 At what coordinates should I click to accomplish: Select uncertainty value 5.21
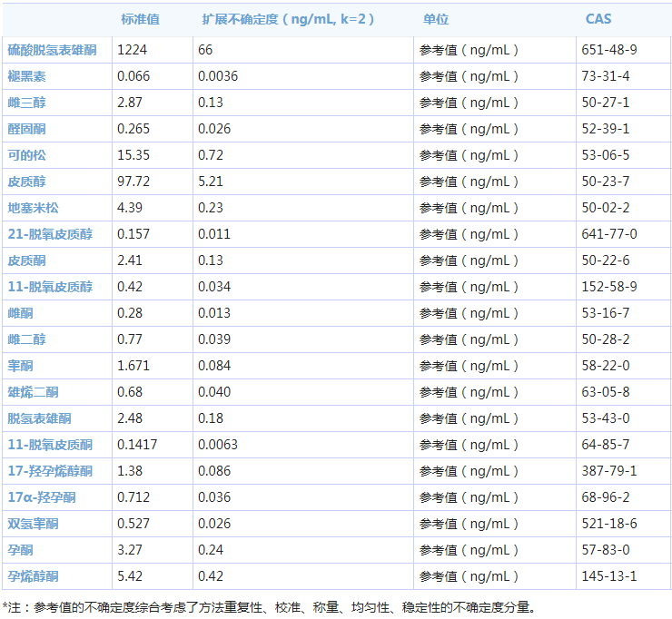[211, 182]
